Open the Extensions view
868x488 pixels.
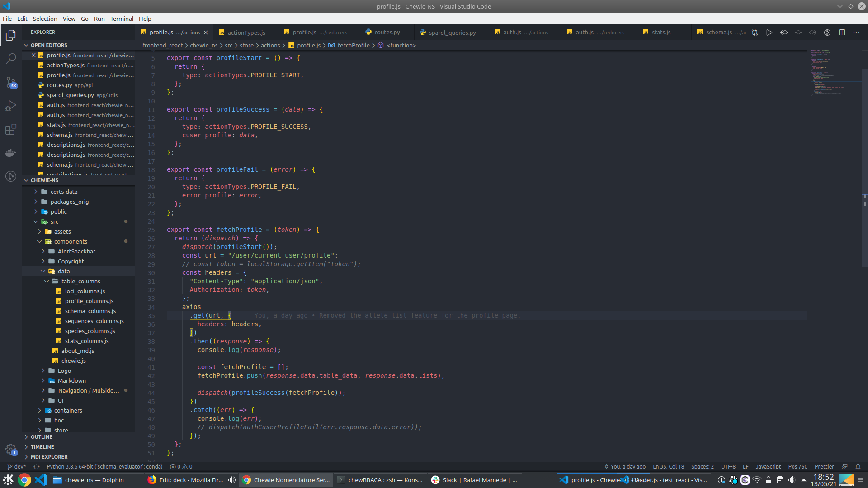click(11, 130)
